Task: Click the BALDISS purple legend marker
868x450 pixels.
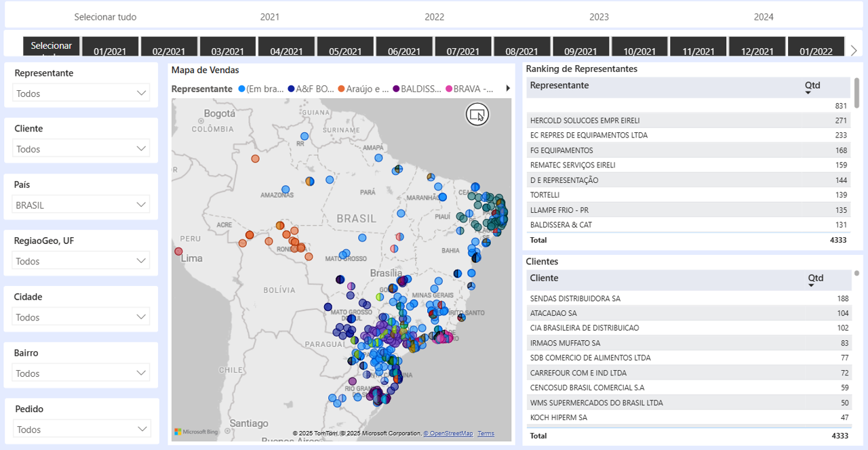Action: (x=396, y=89)
